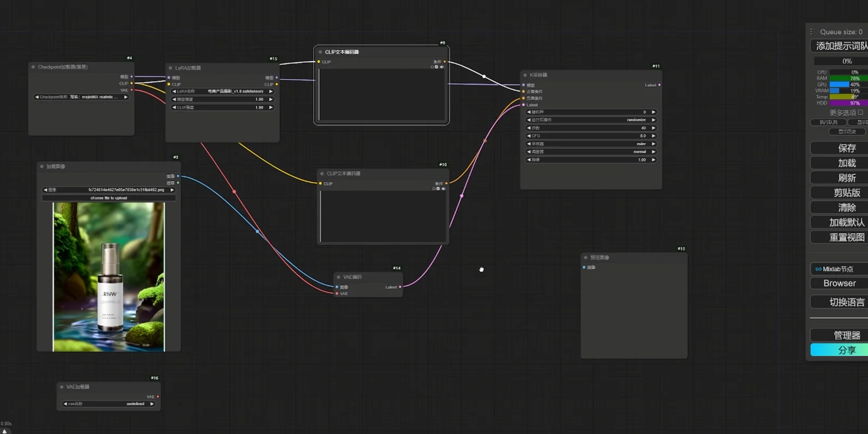The image size is (868, 434).
Task: Toggle the checkbox icon on node #10 CLIP文本编码器
Action: pyautogui.click(x=438, y=189)
